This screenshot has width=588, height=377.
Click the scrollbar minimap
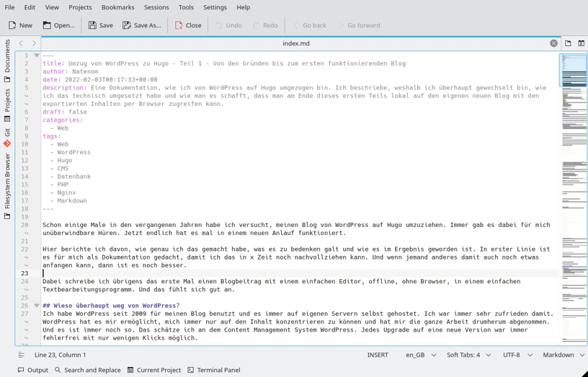[573, 198]
